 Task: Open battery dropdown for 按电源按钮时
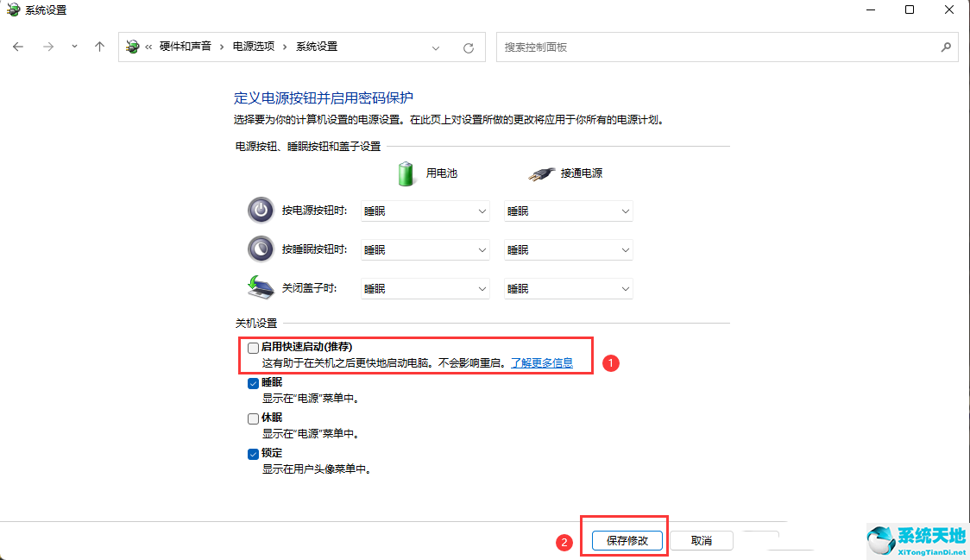click(x=425, y=211)
